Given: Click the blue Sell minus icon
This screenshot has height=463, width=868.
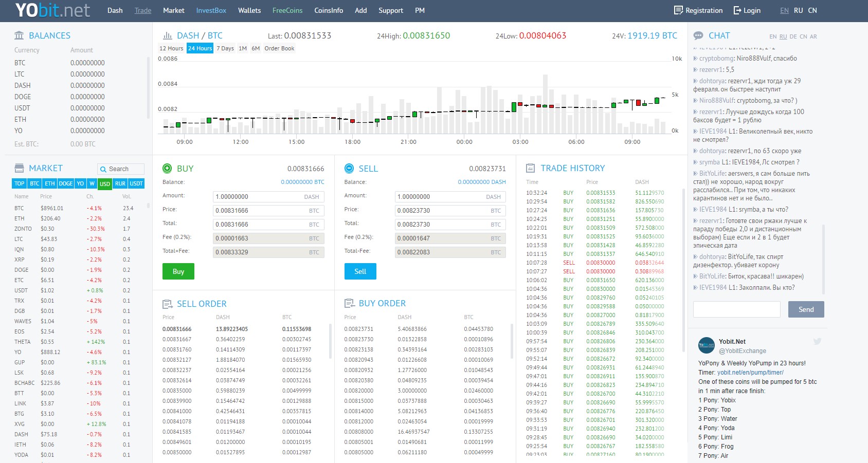Looking at the screenshot, I should pos(349,168).
